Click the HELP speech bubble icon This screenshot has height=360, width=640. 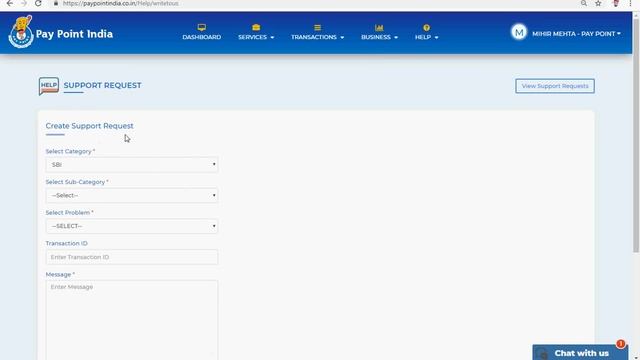point(49,86)
